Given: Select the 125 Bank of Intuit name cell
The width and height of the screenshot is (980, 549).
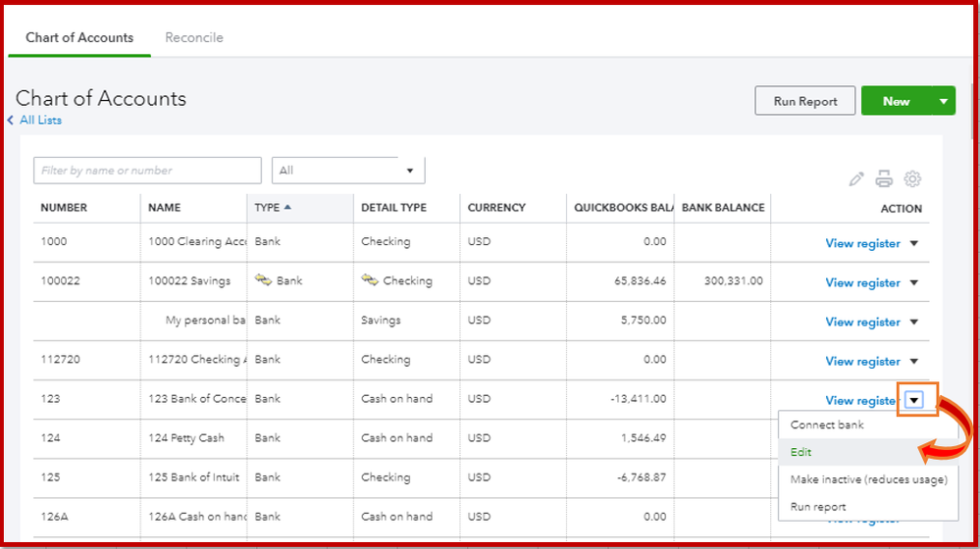Looking at the screenshot, I should click(x=194, y=477).
